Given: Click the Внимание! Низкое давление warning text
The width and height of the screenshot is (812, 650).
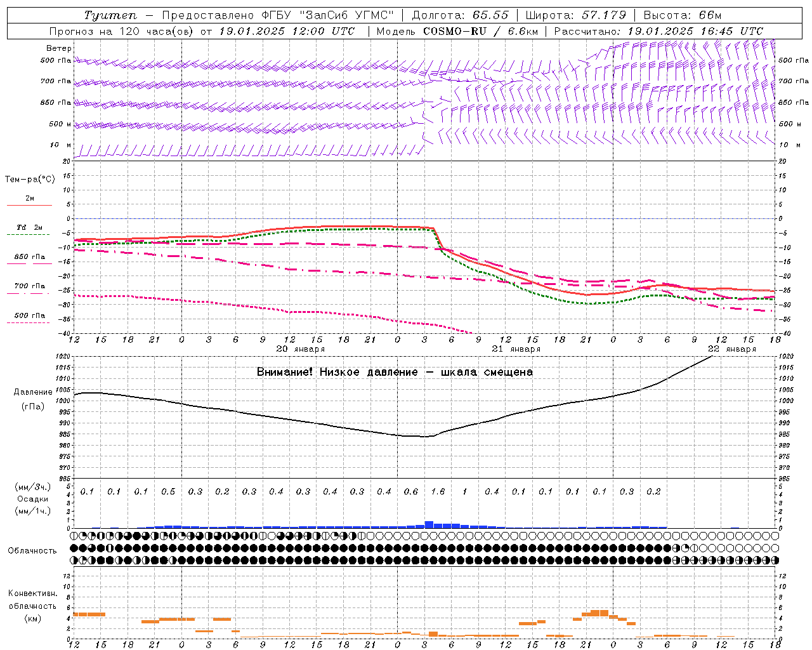Looking at the screenshot, I should pyautogui.click(x=395, y=372).
